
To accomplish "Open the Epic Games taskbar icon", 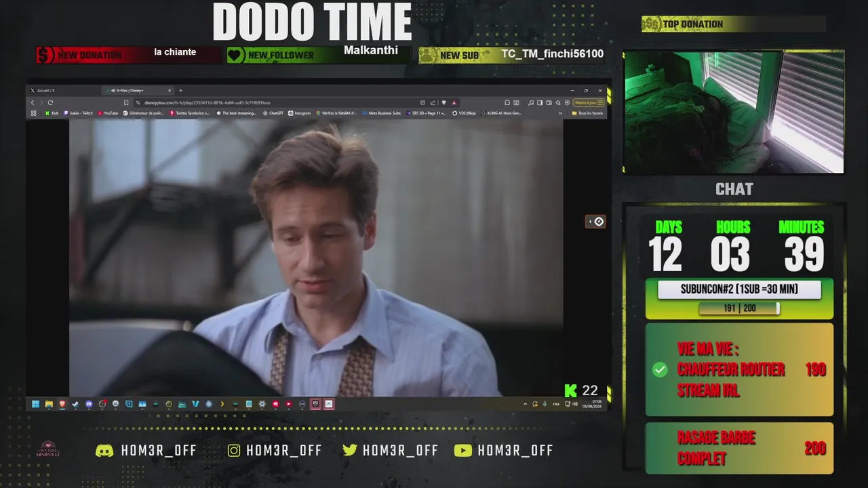I will click(x=315, y=404).
